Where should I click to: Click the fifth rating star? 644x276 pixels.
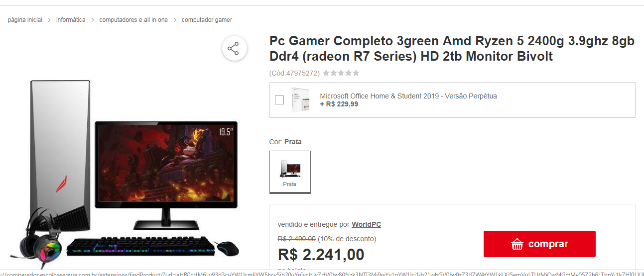point(356,73)
